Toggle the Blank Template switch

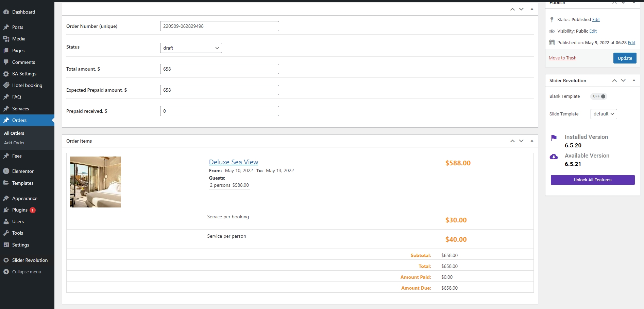[599, 96]
